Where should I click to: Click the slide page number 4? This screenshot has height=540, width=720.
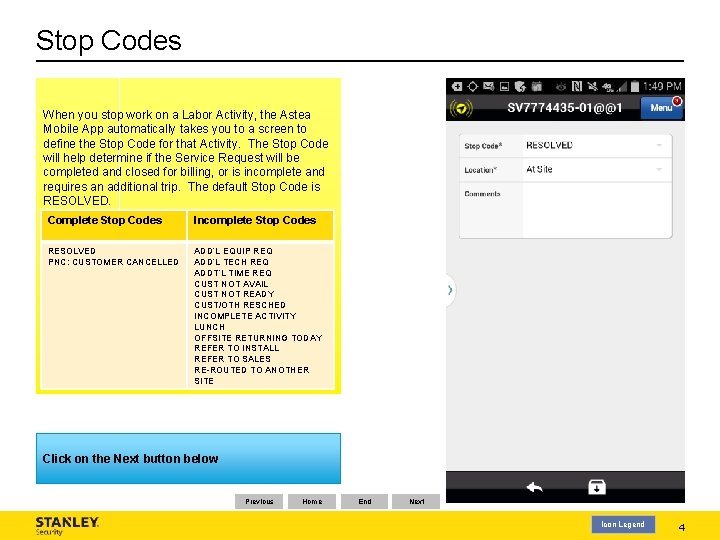point(681,528)
